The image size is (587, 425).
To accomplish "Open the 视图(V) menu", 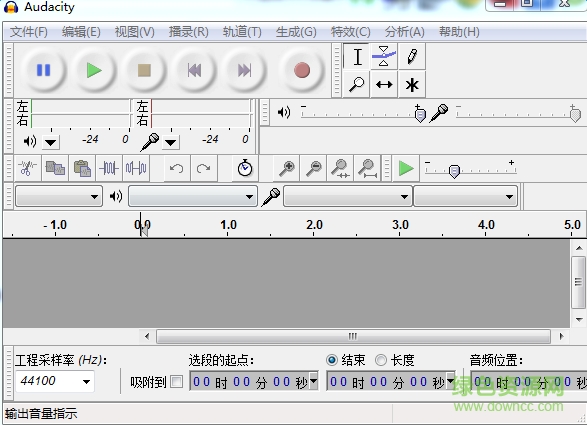I will [134, 32].
